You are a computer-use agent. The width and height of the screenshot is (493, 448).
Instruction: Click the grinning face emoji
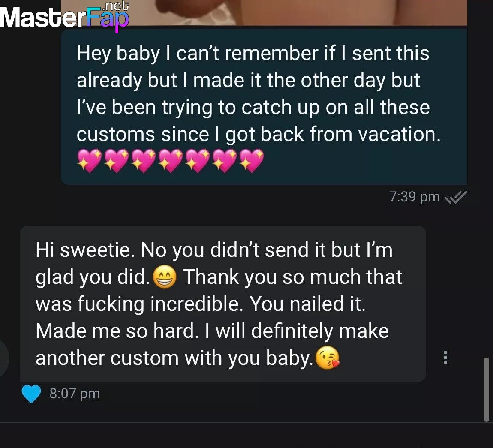coord(165,277)
